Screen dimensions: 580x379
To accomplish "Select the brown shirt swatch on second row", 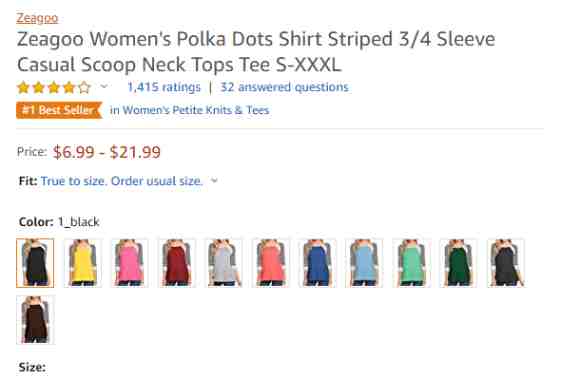I will click(36, 320).
